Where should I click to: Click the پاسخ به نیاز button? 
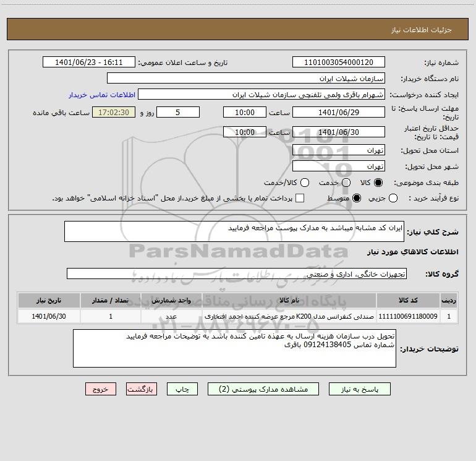(359, 389)
